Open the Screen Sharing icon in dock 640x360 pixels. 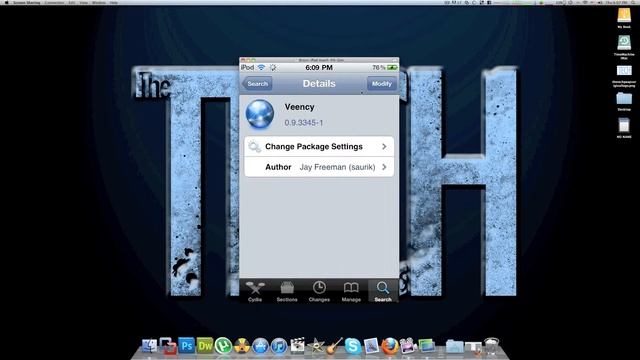427,346
